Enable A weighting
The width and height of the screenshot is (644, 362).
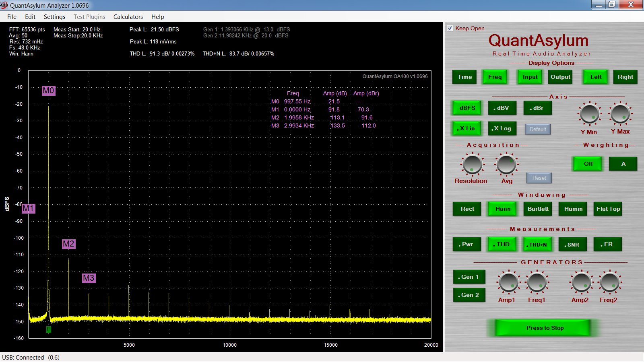623,164
